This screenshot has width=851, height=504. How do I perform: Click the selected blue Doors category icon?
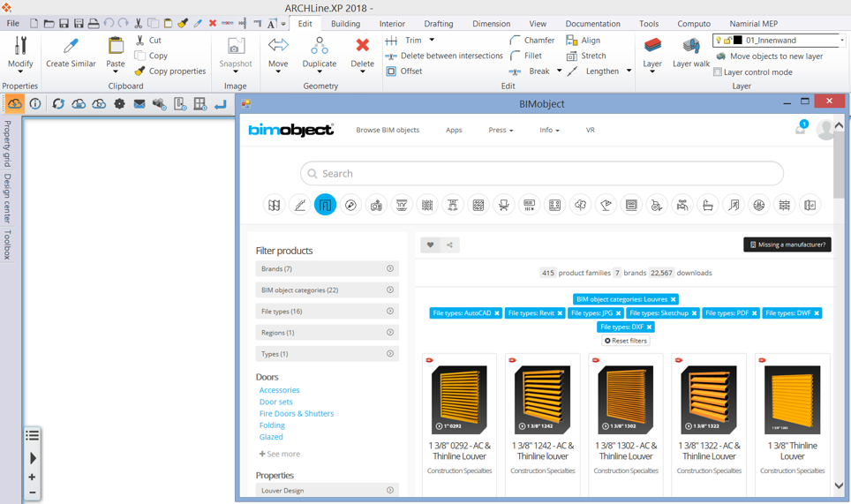point(325,205)
